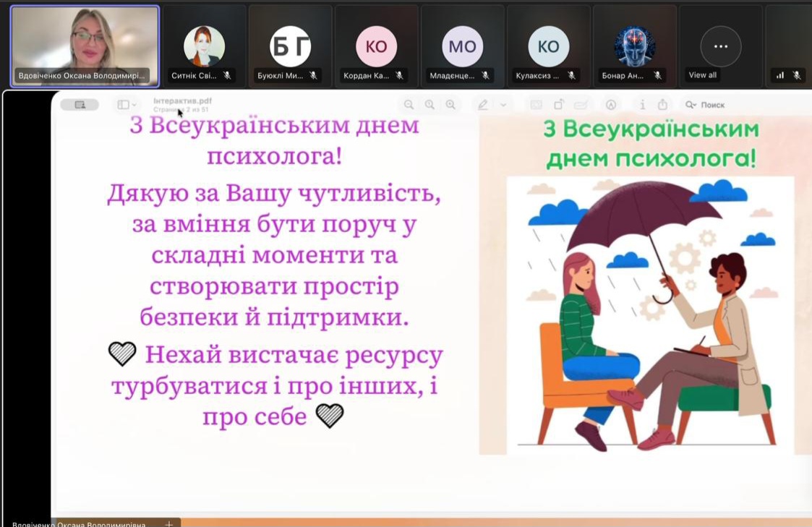Click the plus button beside presenter name
The height and width of the screenshot is (527, 812).
pos(168,523)
